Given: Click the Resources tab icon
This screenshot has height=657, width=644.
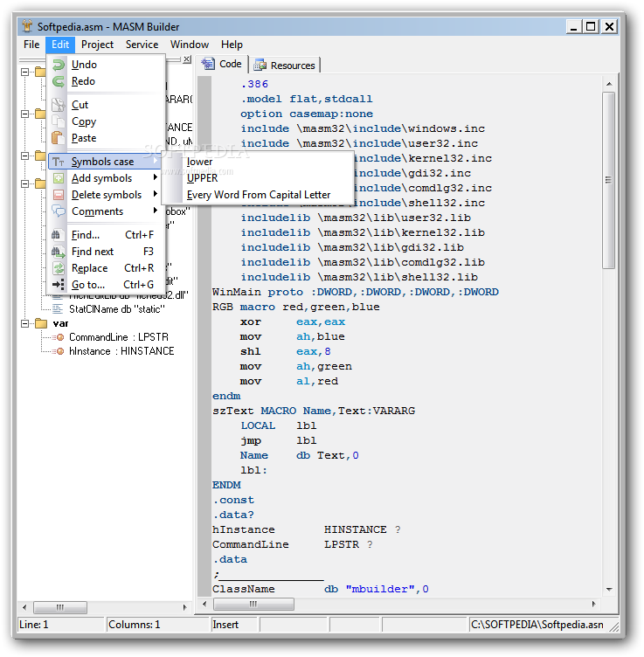Looking at the screenshot, I should click(260, 65).
